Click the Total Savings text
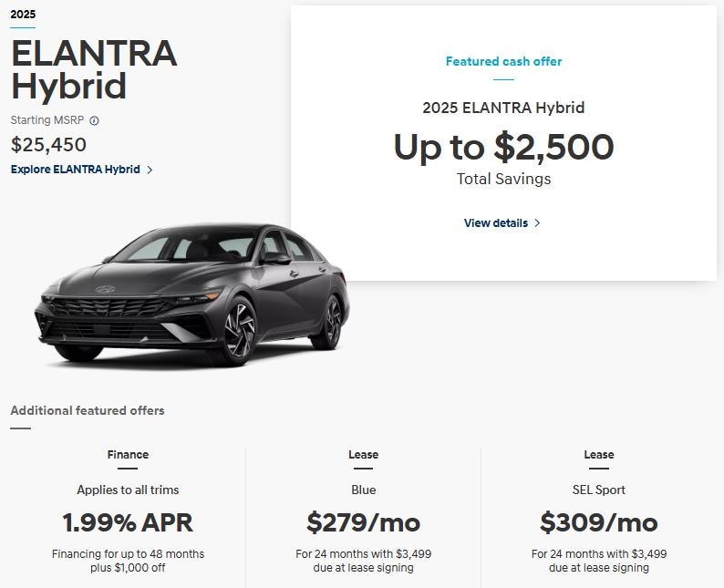Image resolution: width=724 pixels, height=588 pixels. (503, 179)
